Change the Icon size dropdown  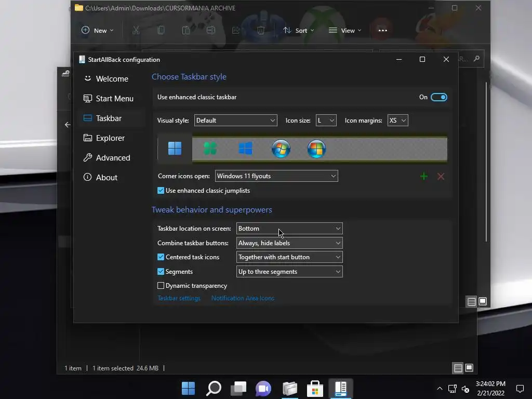coord(326,121)
